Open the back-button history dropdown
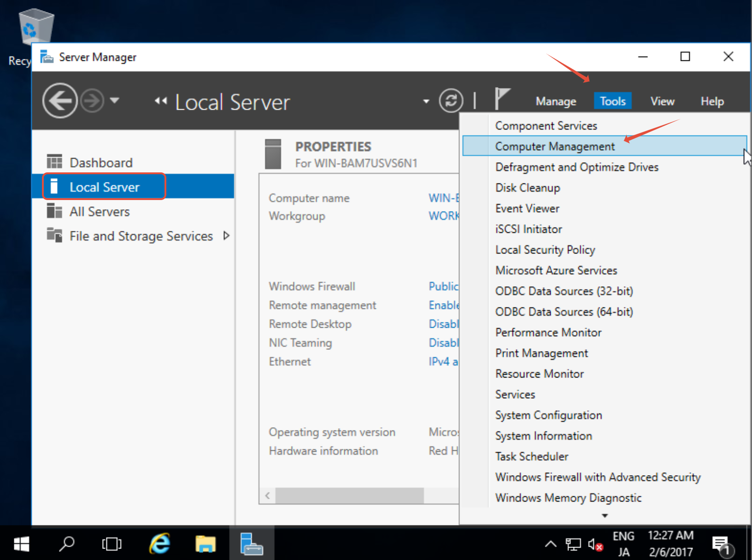This screenshot has width=752, height=560. coord(115,100)
